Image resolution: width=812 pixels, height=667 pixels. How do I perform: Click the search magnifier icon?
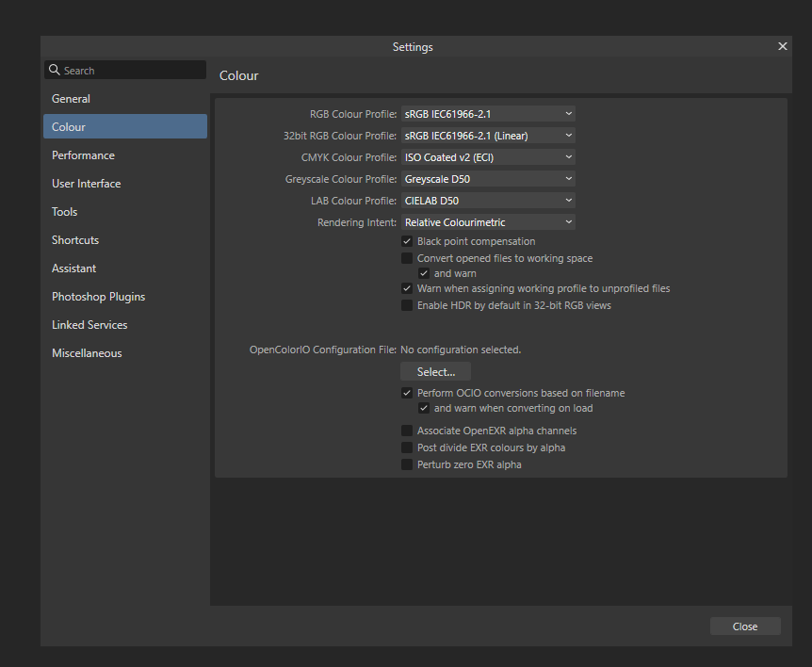(55, 70)
